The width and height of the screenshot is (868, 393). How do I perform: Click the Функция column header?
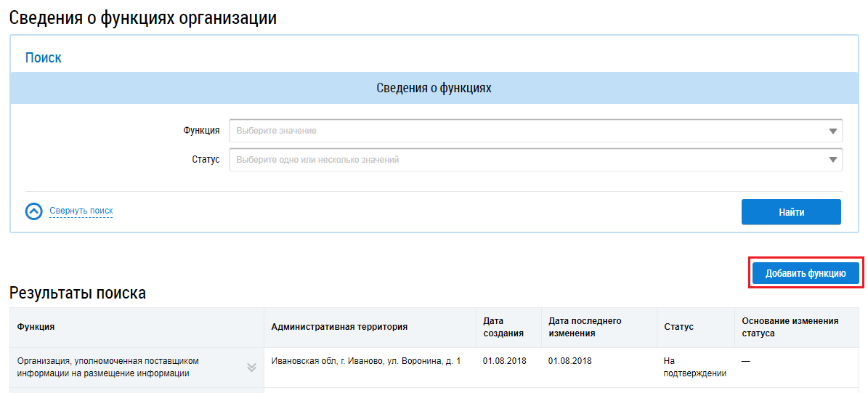click(x=36, y=327)
